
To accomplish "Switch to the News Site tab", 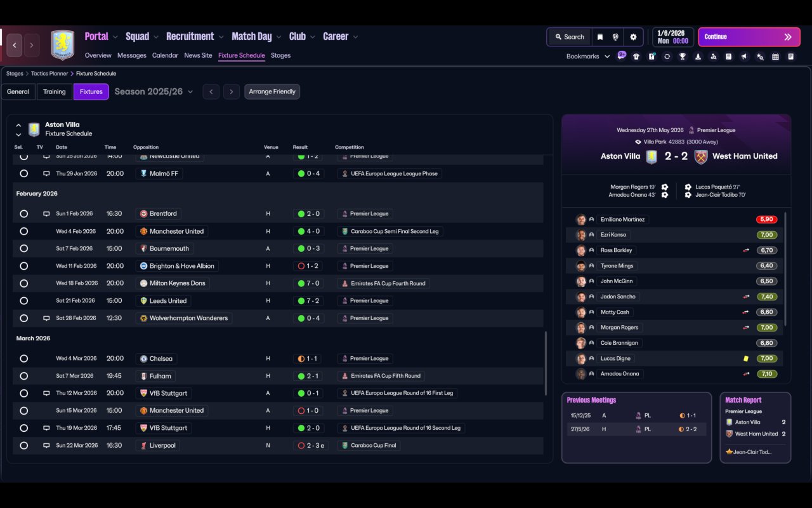I will click(198, 55).
